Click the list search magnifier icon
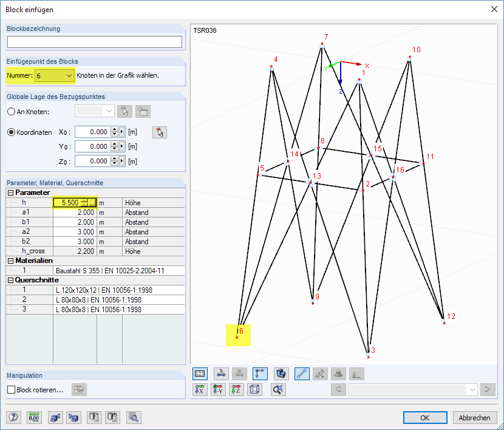Image resolution: width=504 pixels, height=430 pixels. [x=134, y=417]
